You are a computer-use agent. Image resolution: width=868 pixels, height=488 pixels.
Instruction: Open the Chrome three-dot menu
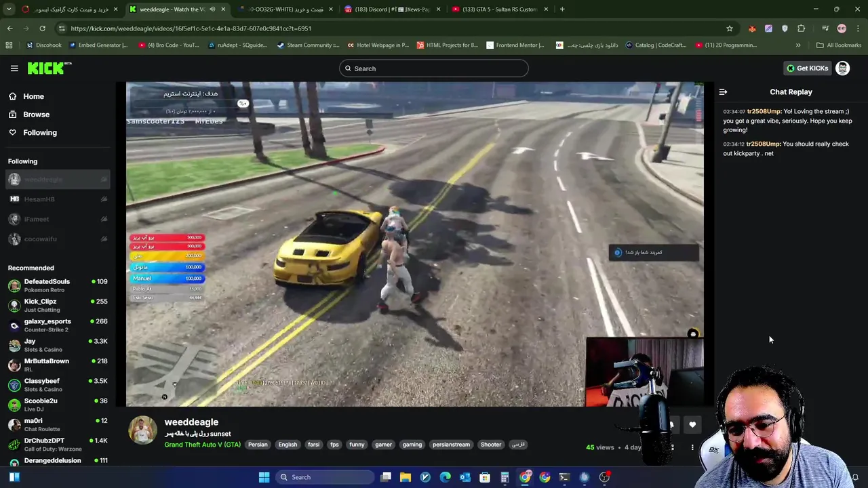[858, 28]
